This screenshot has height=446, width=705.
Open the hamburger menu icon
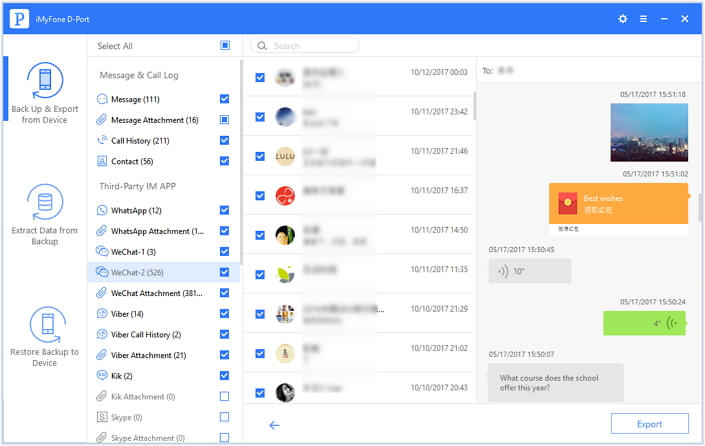[643, 19]
